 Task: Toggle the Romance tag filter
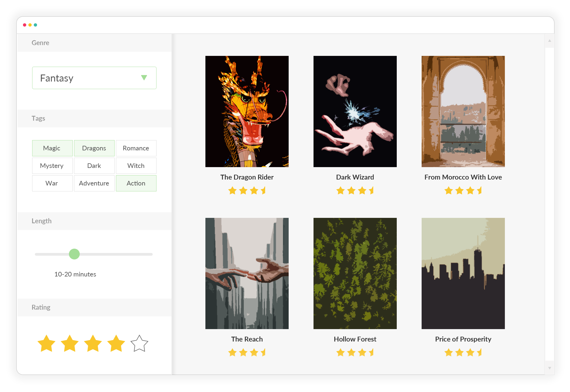tap(136, 148)
